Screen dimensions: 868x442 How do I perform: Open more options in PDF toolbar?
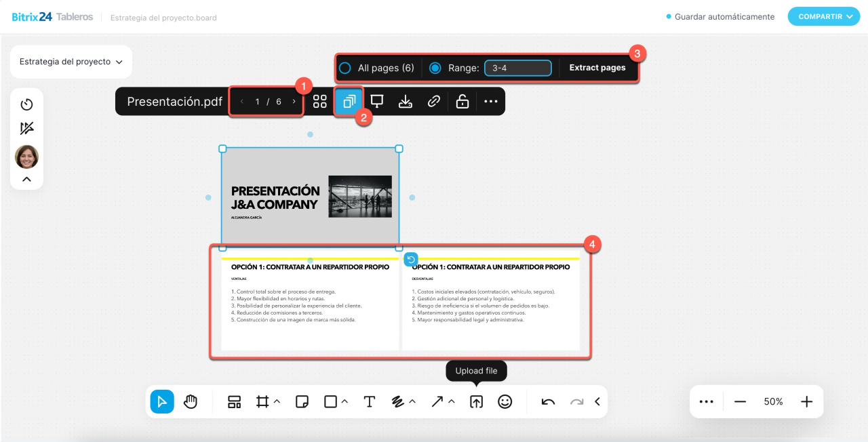point(491,102)
